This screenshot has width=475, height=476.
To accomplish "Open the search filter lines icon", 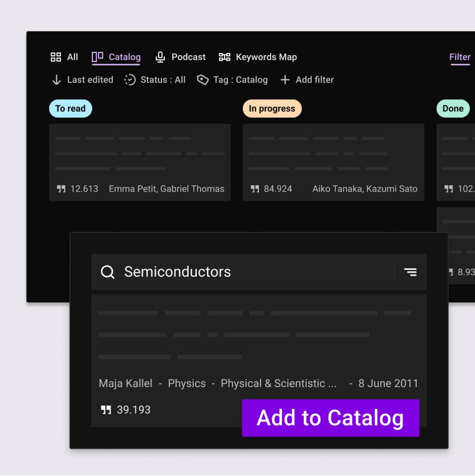I will pos(410,272).
